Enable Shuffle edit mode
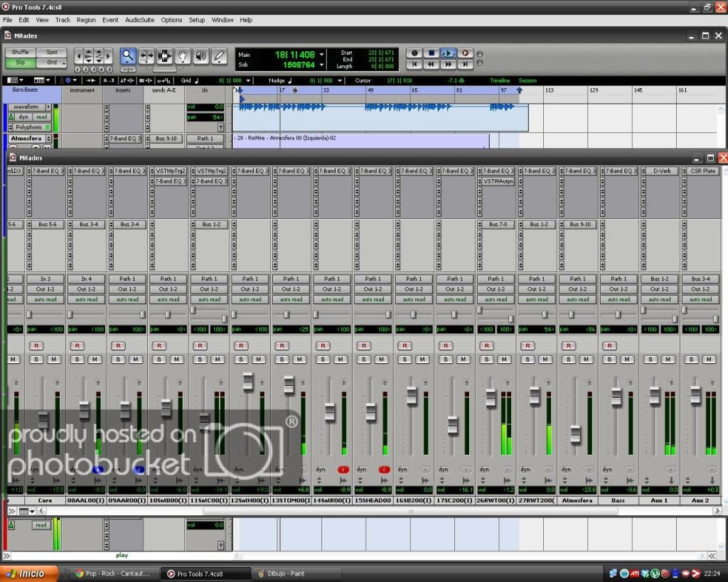The height and width of the screenshot is (582, 728). click(21, 52)
